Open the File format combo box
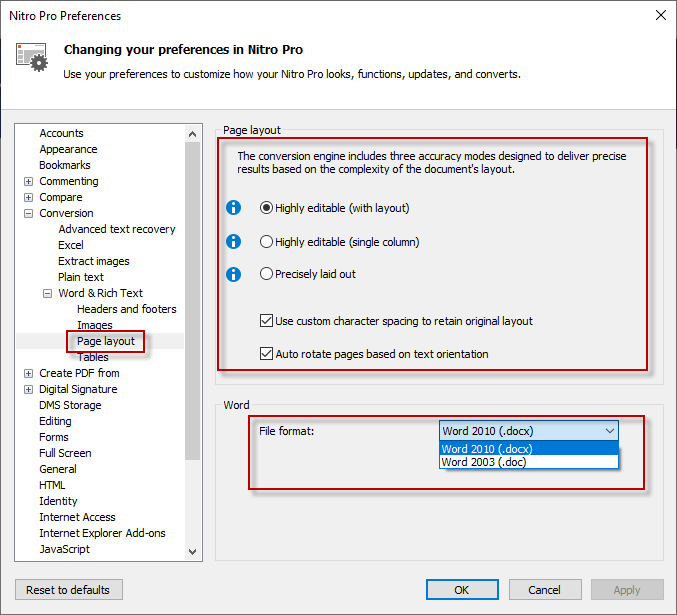Viewport: 677px width, 615px height. tap(528, 431)
